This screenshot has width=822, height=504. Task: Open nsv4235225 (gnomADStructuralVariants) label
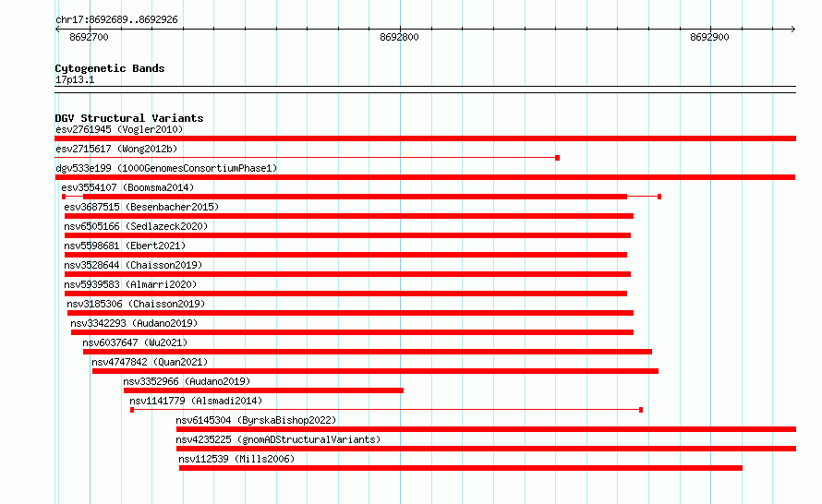coord(278,439)
